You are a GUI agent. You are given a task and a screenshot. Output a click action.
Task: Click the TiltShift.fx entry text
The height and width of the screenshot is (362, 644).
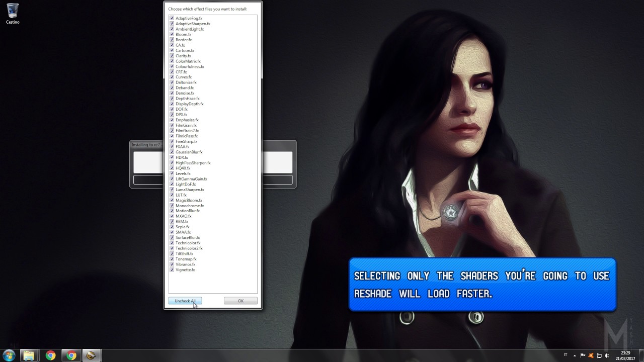[184, 254]
